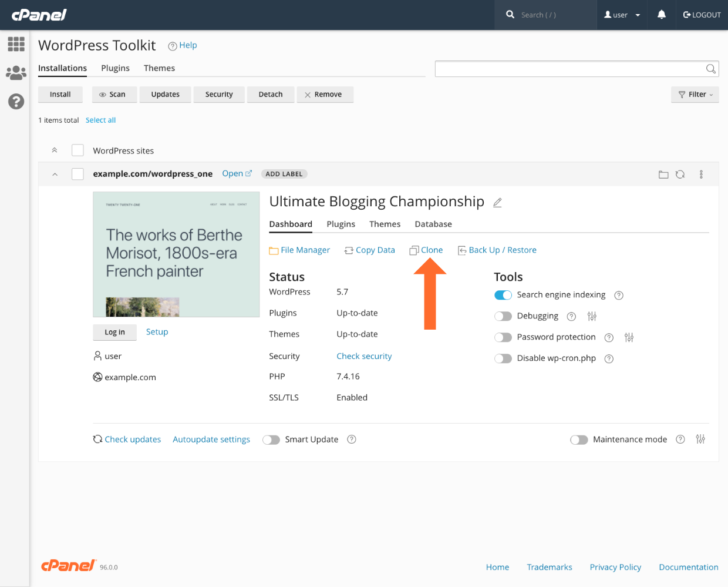Check the example.com/wordpress_one checkbox
728x587 pixels.
[77, 174]
